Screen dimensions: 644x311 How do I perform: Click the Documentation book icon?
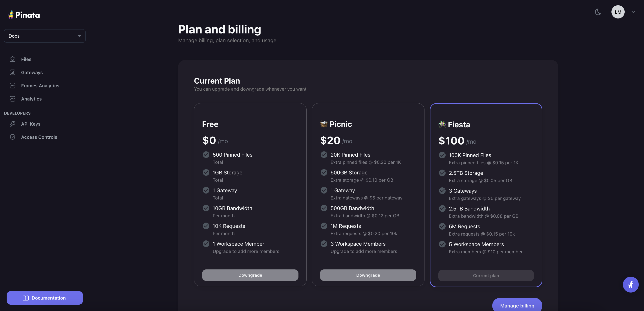coord(26,298)
